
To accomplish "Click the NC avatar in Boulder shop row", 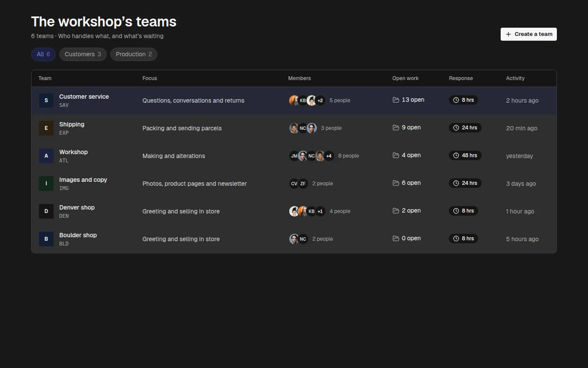I will tap(303, 239).
